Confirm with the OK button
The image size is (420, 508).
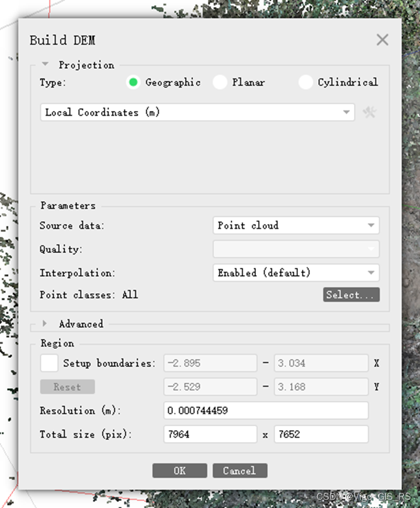tap(179, 471)
